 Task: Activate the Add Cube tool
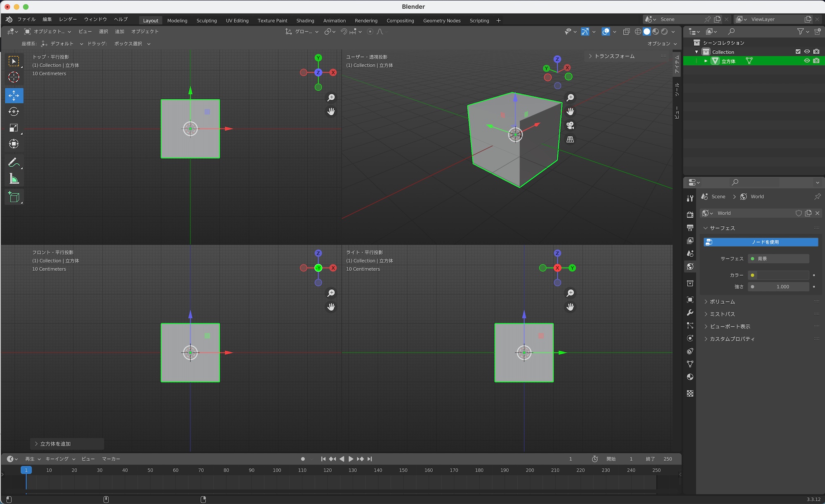click(14, 197)
